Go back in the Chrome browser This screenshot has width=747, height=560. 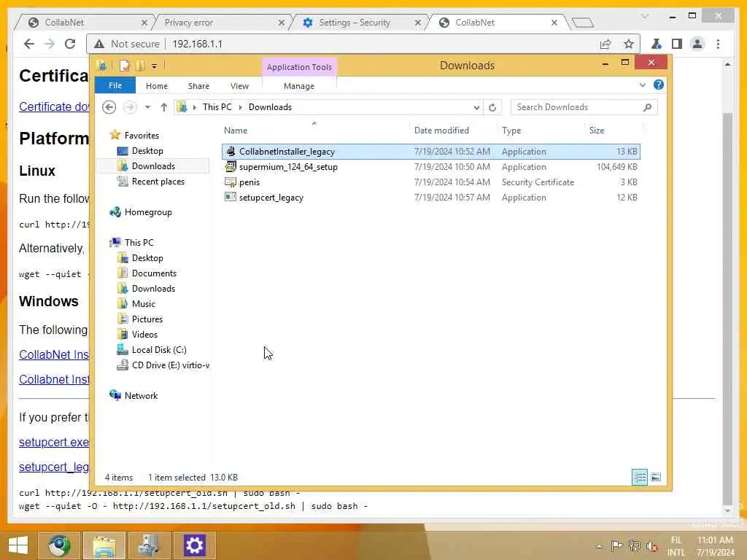(x=29, y=44)
